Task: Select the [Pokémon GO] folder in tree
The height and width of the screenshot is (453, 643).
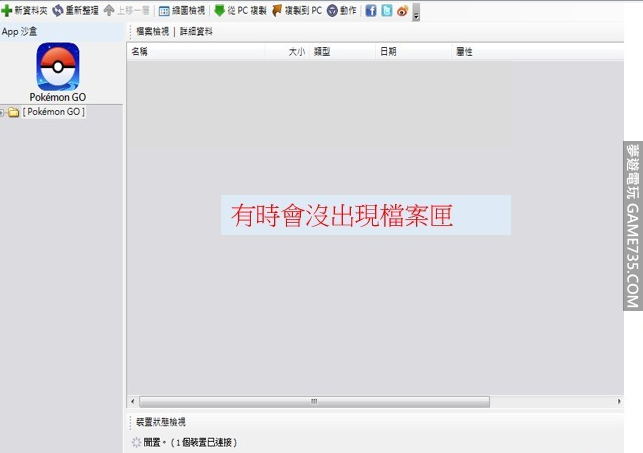Action: [54, 112]
